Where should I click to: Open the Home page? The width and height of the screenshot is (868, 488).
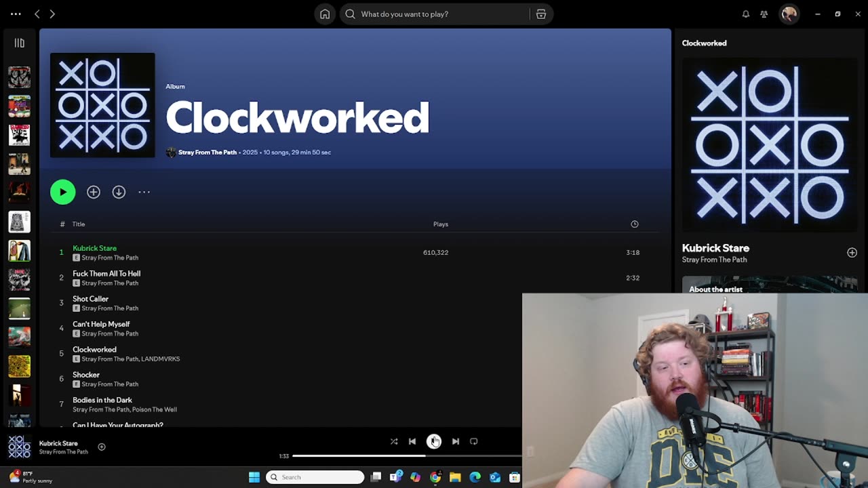[x=325, y=14]
